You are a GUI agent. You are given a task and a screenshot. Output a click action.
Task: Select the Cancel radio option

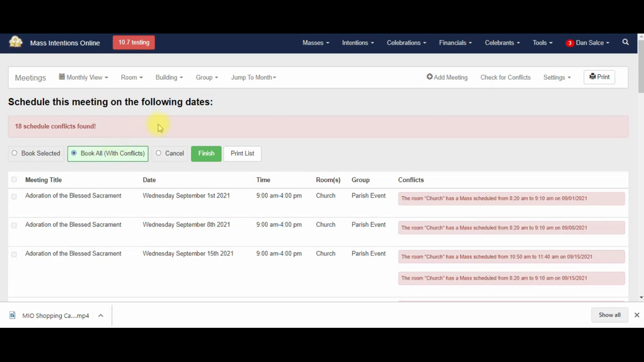158,153
